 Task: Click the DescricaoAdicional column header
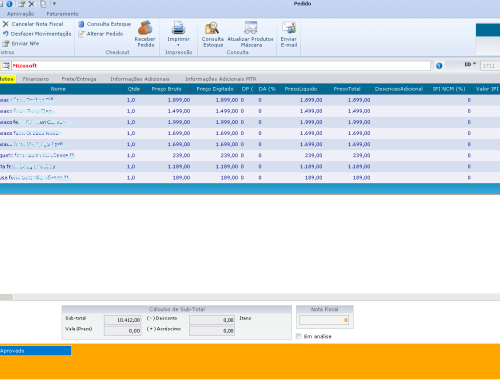tap(399, 89)
